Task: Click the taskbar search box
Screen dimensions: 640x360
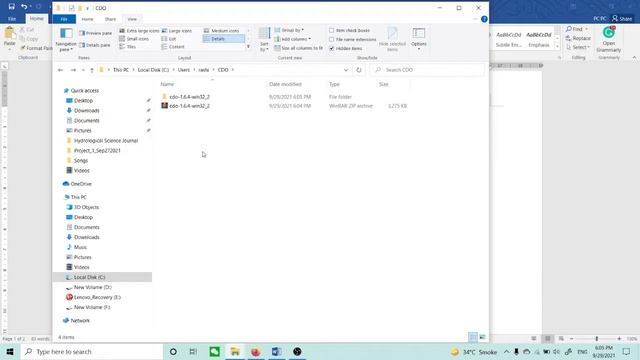Action: (x=91, y=352)
